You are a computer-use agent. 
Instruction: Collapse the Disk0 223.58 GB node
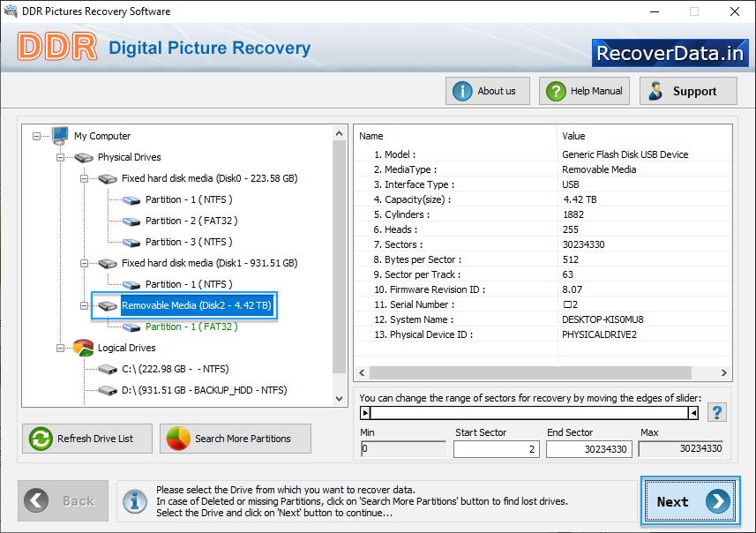point(84,178)
